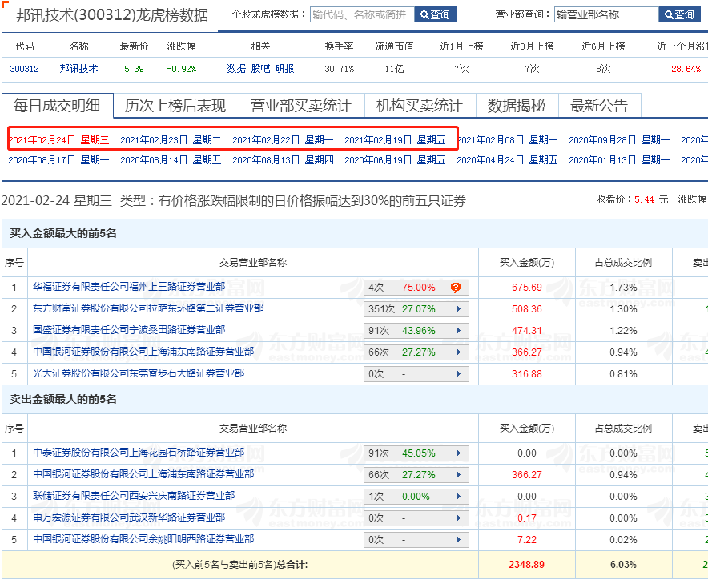Open 国盛证券宁波桑田路证券营业部 link

click(129, 330)
